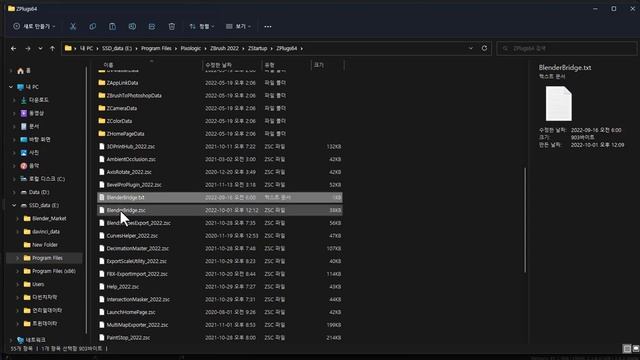Expand the Data (D:) tree node

(14, 192)
